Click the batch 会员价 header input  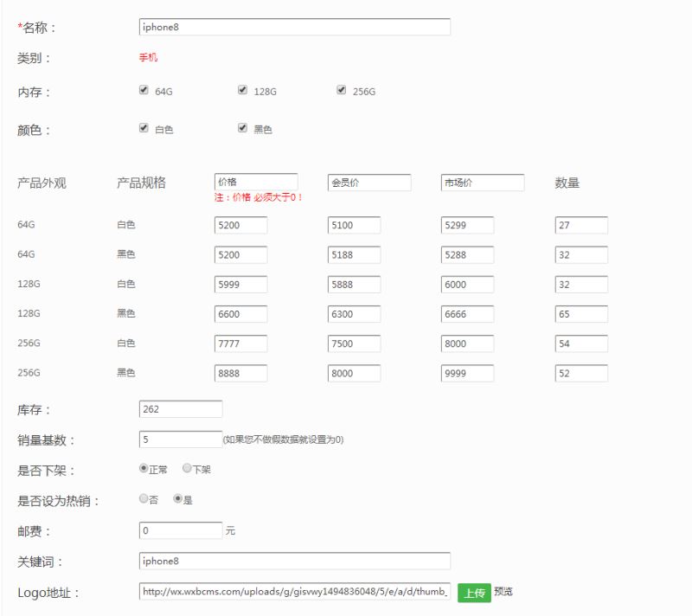pos(369,183)
